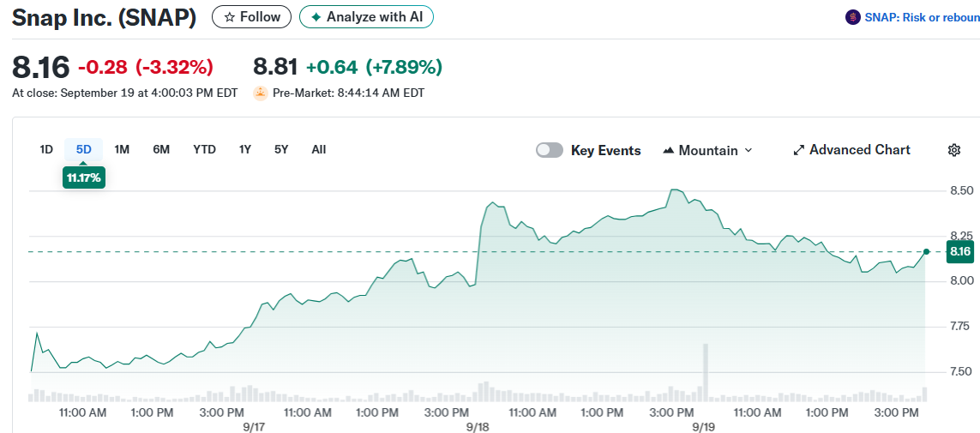The image size is (980, 433).
Task: Open the Mountain chart type dropdown
Action: point(707,151)
